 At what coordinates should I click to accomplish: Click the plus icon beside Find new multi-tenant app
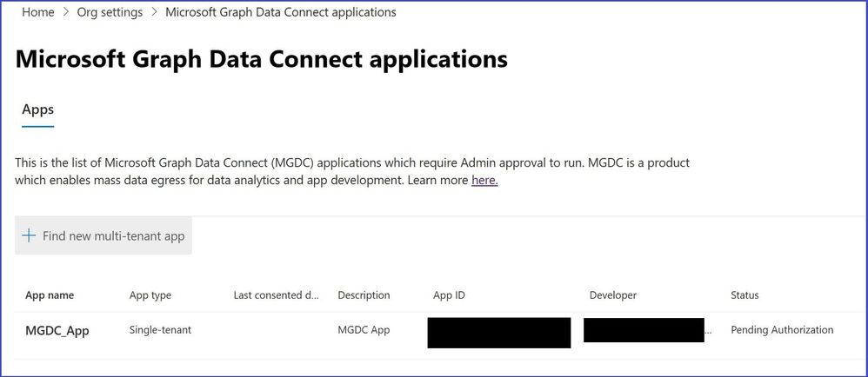(x=29, y=235)
